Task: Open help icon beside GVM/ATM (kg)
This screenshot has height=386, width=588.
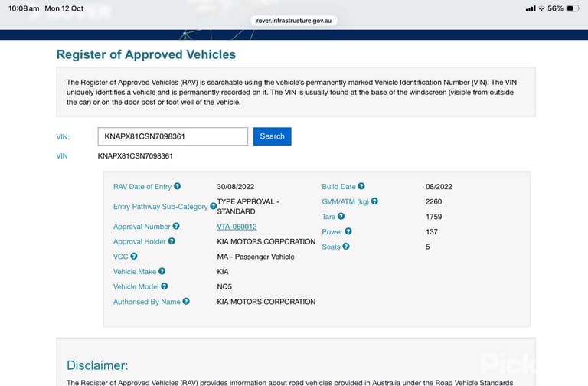Action: pos(374,201)
